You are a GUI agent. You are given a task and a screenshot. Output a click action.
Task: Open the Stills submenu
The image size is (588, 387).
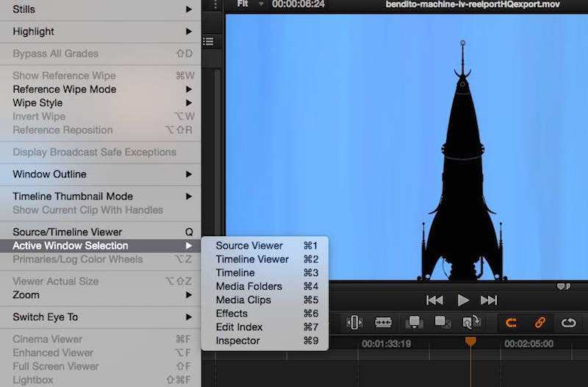click(x=101, y=9)
